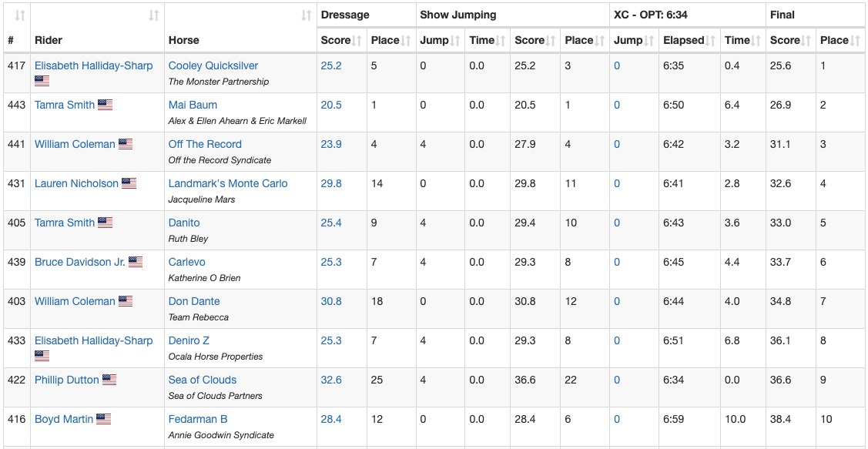Click XC jump penalty link in Fedarman B row

pyautogui.click(x=617, y=419)
